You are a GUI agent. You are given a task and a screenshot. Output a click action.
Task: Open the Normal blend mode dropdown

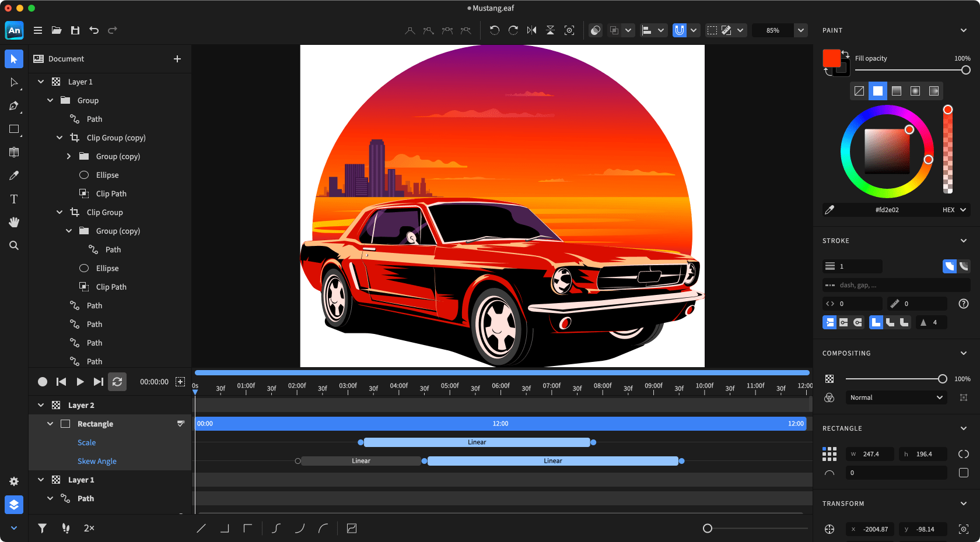point(896,397)
